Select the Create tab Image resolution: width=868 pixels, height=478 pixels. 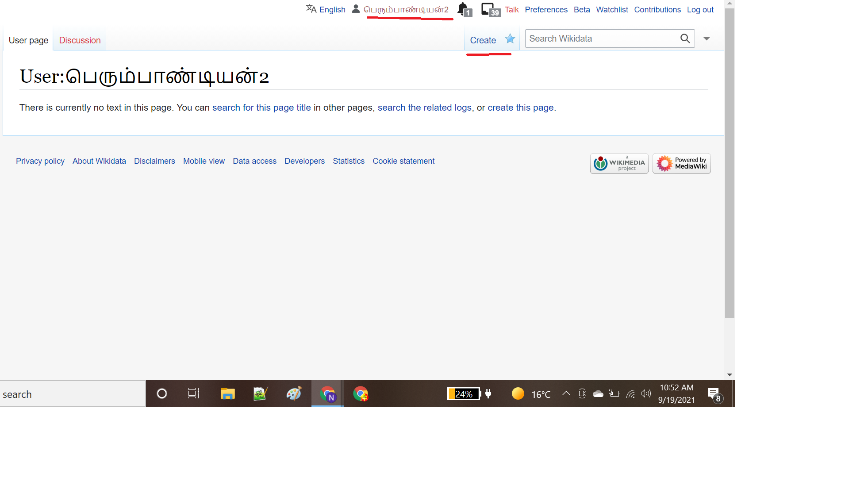[x=483, y=40]
